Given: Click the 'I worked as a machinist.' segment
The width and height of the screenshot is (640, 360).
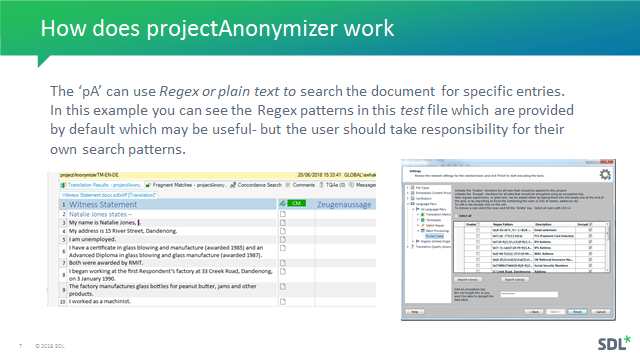Looking at the screenshot, I should click(x=100, y=301).
